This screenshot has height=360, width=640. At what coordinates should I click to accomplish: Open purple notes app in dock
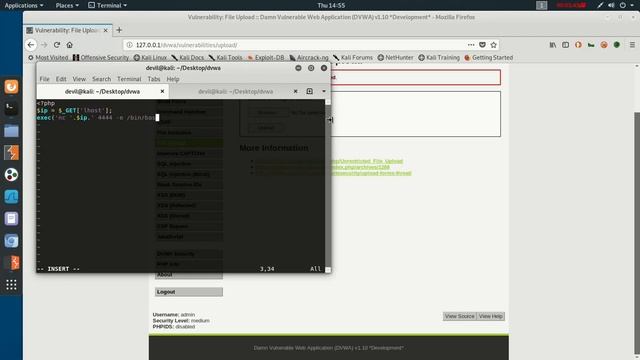[11, 219]
